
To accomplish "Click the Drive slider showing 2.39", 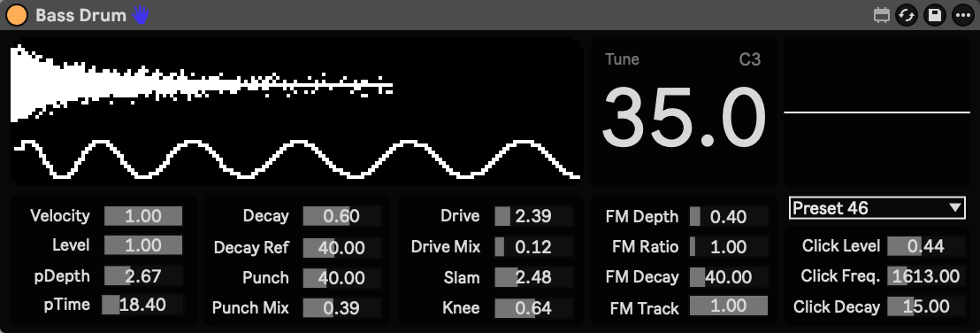I will pyautogui.click(x=533, y=216).
